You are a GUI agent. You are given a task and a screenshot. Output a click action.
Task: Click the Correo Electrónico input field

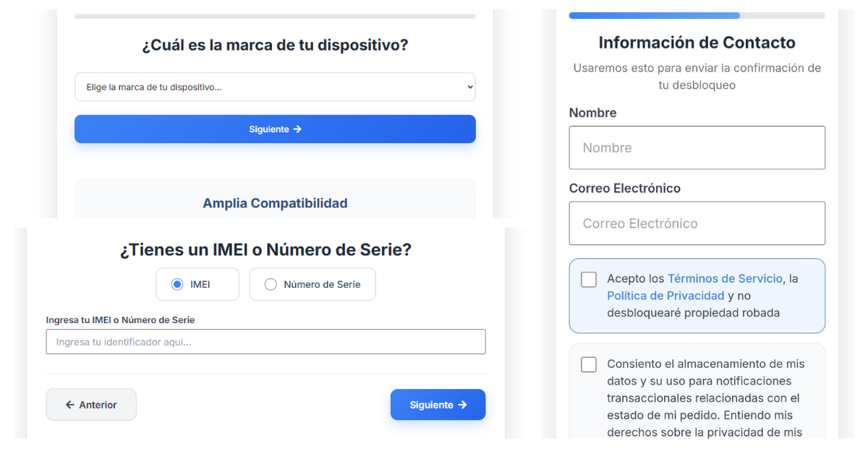pyautogui.click(x=697, y=223)
